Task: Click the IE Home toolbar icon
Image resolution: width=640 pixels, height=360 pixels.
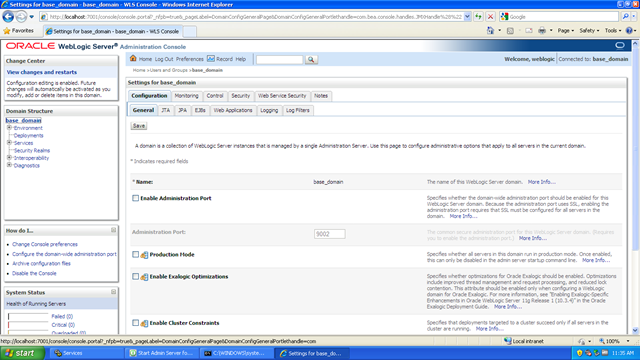Action: tap(490, 31)
